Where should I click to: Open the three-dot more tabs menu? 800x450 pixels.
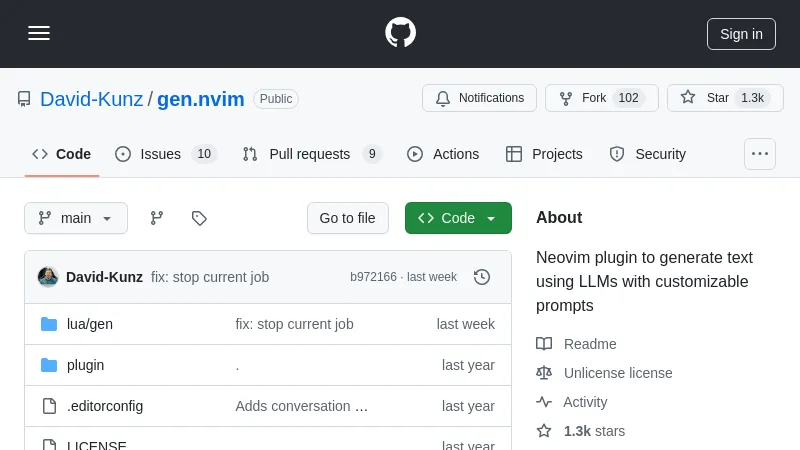click(x=760, y=154)
